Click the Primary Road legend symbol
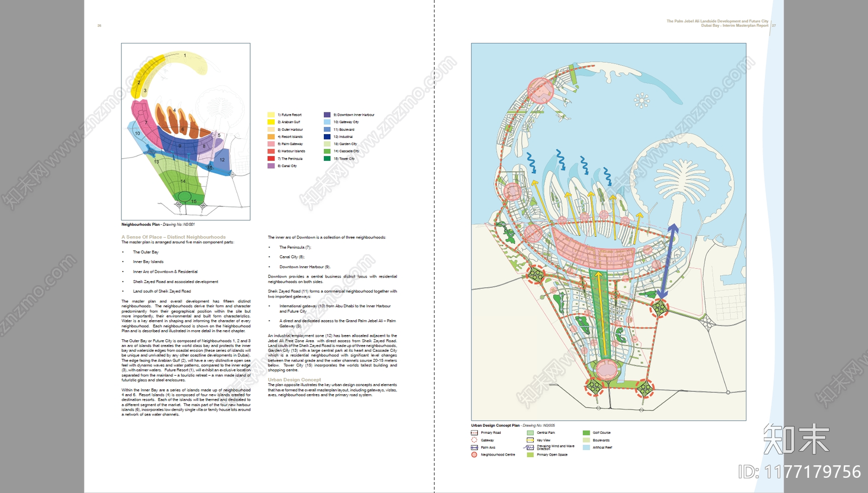Image resolution: width=868 pixels, height=493 pixels. pos(474,433)
